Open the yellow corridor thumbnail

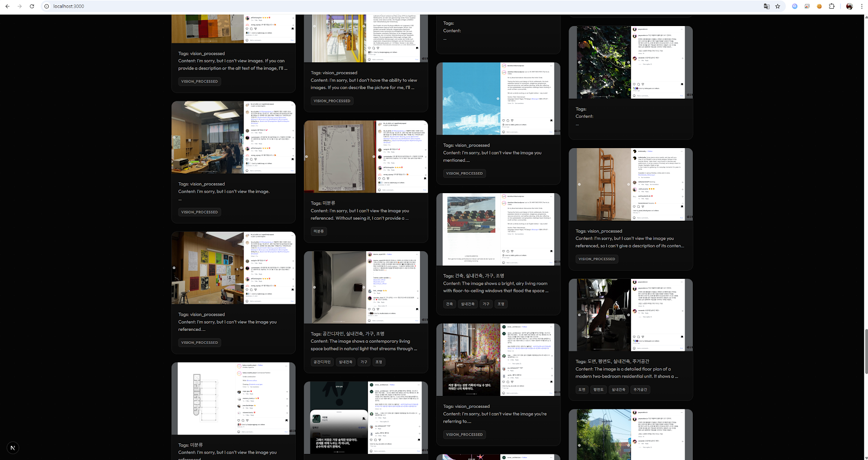coord(366,38)
